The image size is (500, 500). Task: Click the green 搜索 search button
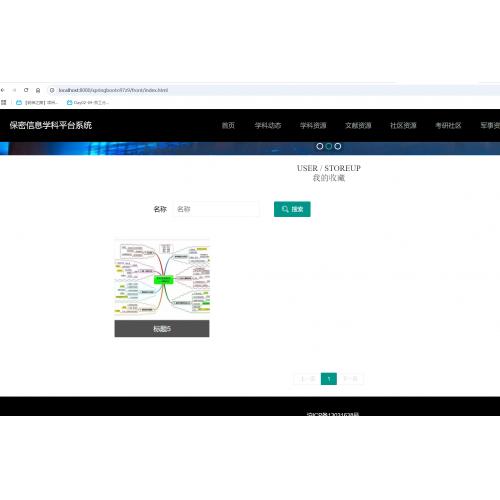(292, 209)
